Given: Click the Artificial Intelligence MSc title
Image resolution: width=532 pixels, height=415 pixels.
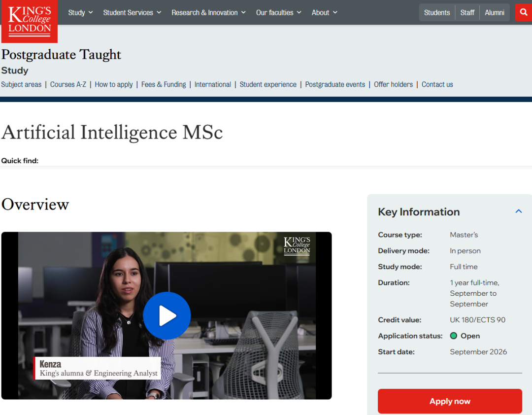Looking at the screenshot, I should click(112, 132).
